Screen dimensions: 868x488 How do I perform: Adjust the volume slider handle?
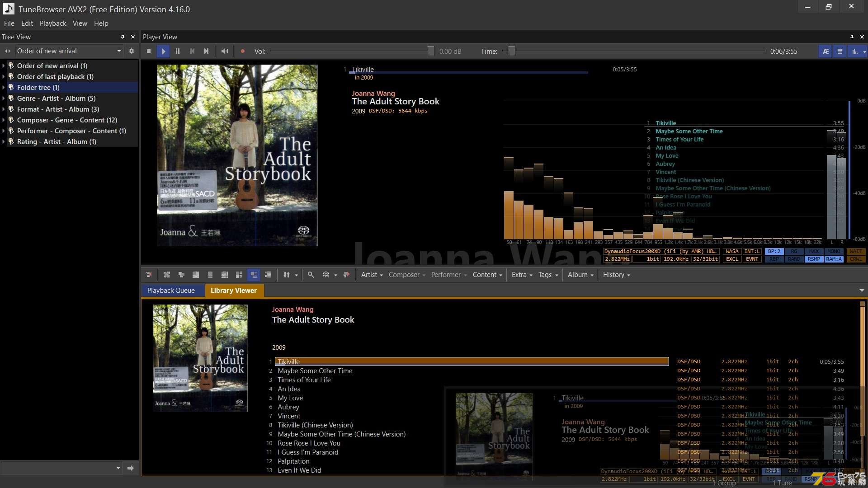tap(431, 51)
